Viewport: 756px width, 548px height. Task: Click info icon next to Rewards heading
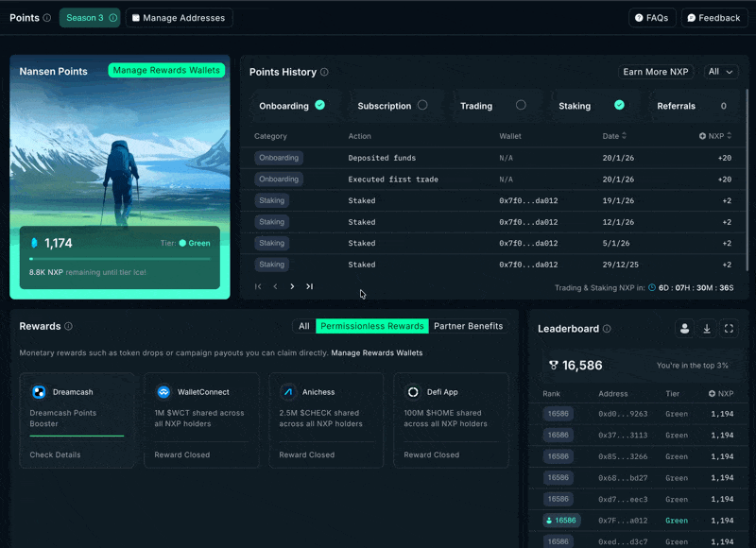68,327
